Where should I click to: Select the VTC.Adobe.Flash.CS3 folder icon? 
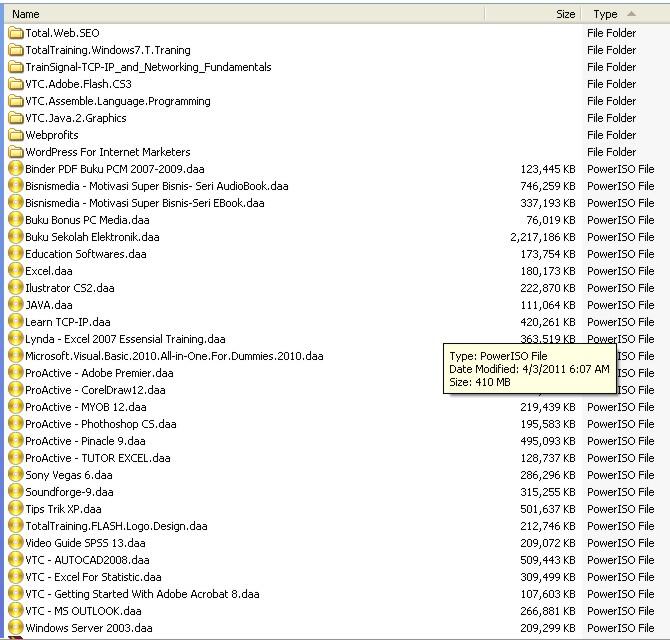16,84
